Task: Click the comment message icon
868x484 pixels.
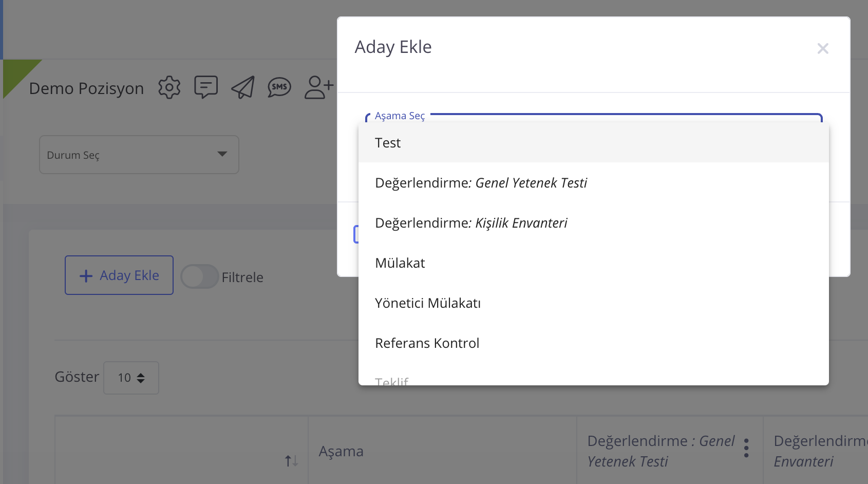Action: coord(206,87)
